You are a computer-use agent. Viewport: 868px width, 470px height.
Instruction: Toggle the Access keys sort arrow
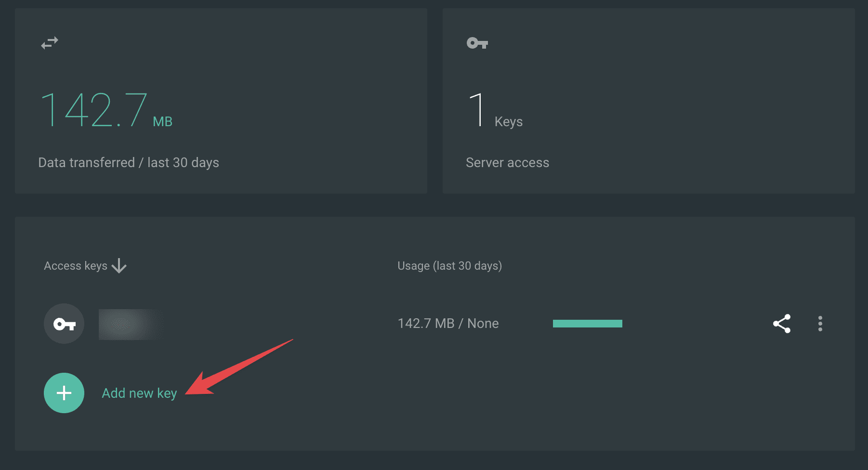119,266
